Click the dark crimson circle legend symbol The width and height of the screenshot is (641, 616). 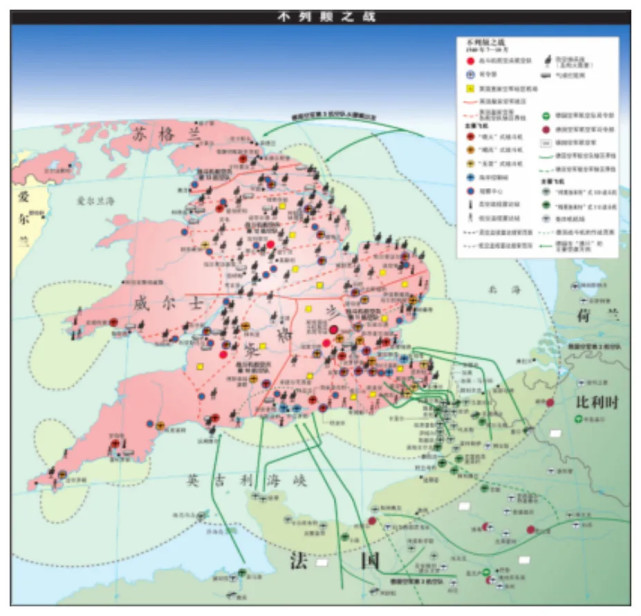tap(546, 130)
